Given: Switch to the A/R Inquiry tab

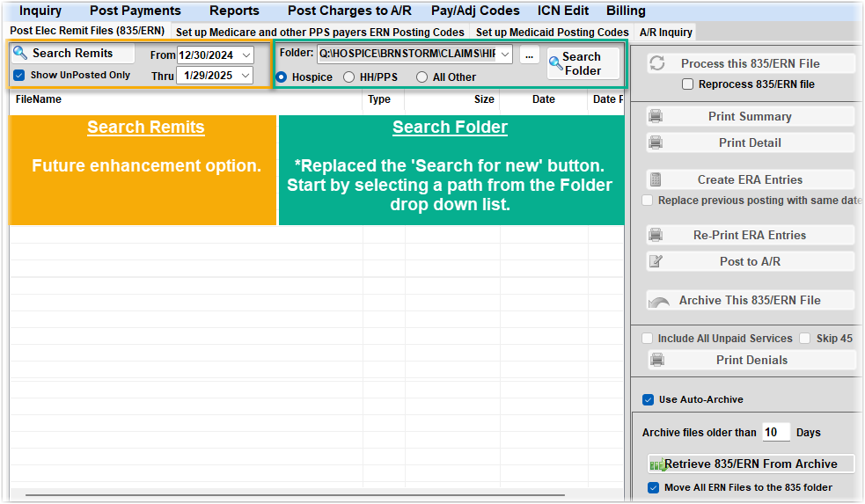Looking at the screenshot, I should 665,32.
